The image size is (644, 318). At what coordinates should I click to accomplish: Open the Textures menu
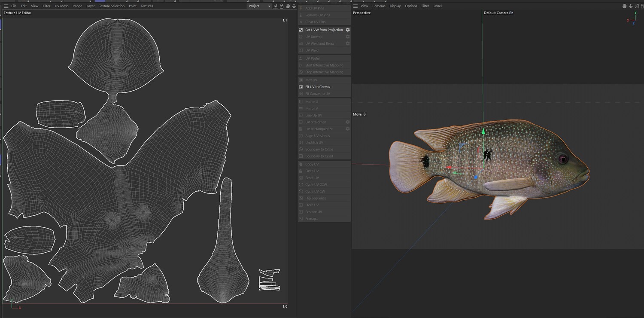(x=147, y=6)
